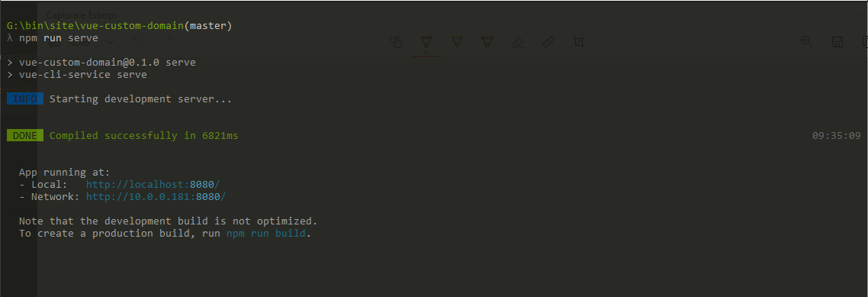The image size is (868, 297).
Task: Click the blue INFO badge
Action: [x=25, y=99]
